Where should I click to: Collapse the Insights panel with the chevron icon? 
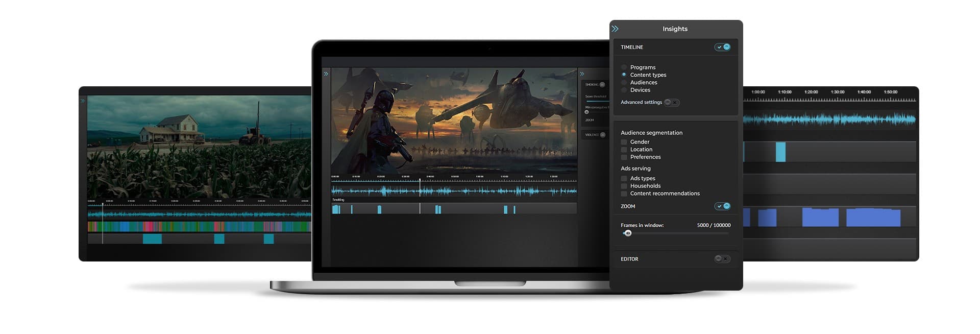pyautogui.click(x=615, y=29)
